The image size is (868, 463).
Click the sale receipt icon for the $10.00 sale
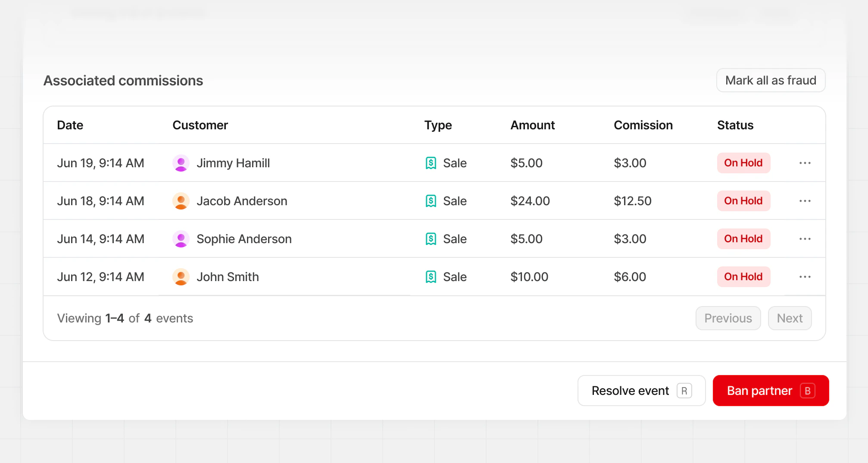(431, 277)
